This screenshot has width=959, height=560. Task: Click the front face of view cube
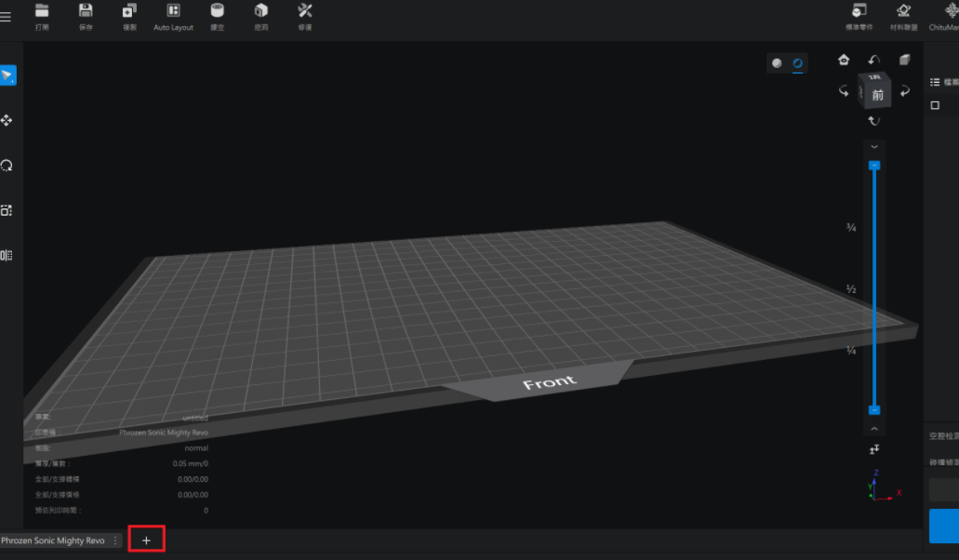(x=877, y=95)
